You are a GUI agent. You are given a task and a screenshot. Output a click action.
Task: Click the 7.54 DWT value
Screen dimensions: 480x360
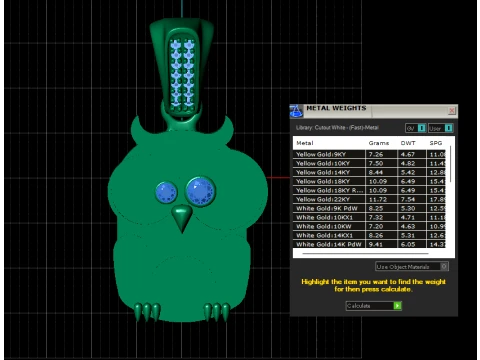point(408,199)
